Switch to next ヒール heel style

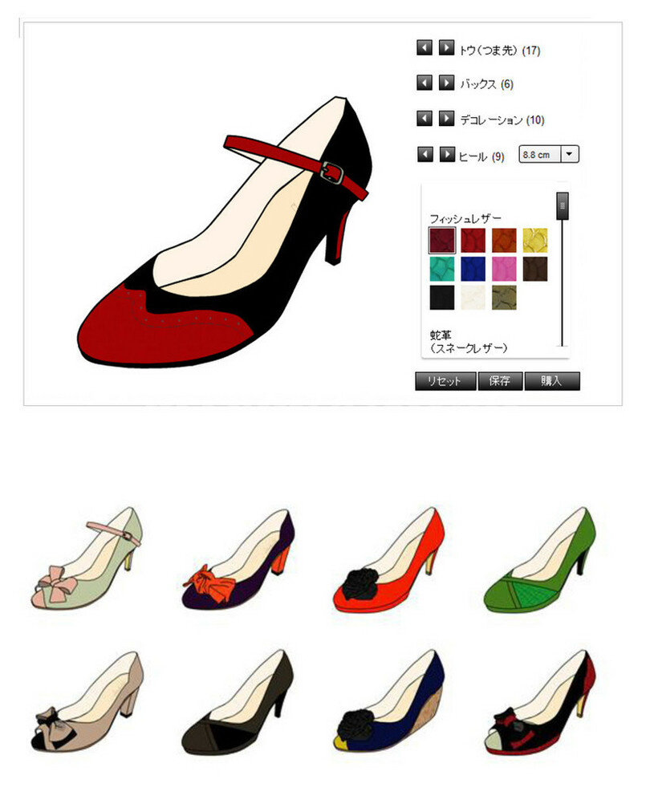[446, 154]
